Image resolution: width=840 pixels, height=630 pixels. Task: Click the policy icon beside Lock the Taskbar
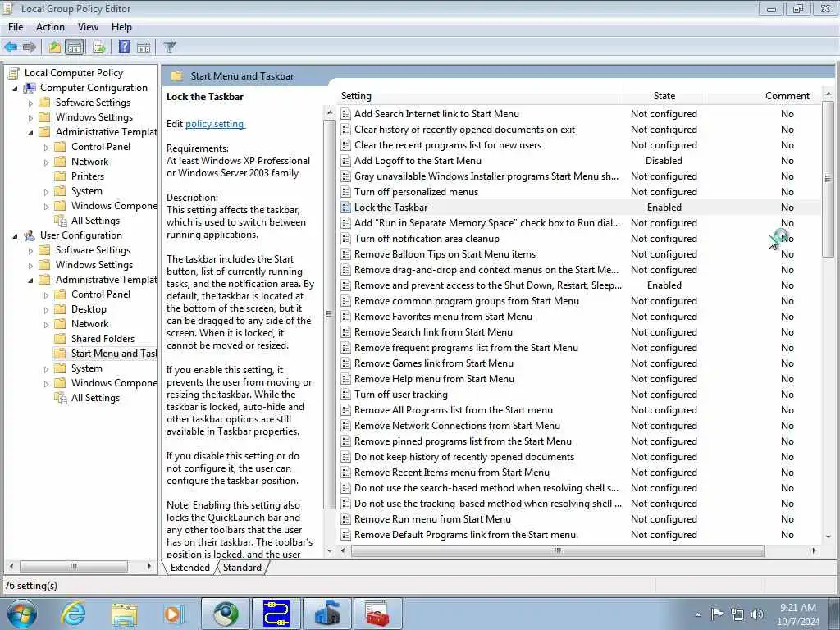[x=345, y=208]
